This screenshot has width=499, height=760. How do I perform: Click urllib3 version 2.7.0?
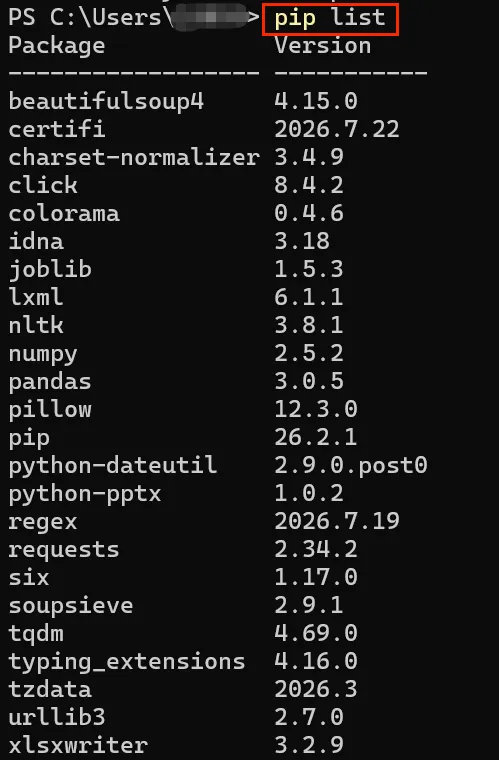(x=316, y=717)
